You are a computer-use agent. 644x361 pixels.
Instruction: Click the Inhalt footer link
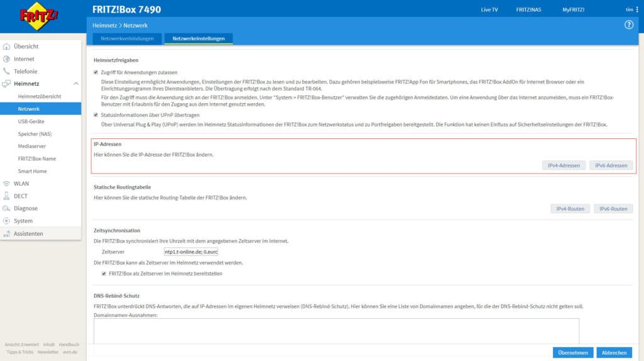point(49,345)
